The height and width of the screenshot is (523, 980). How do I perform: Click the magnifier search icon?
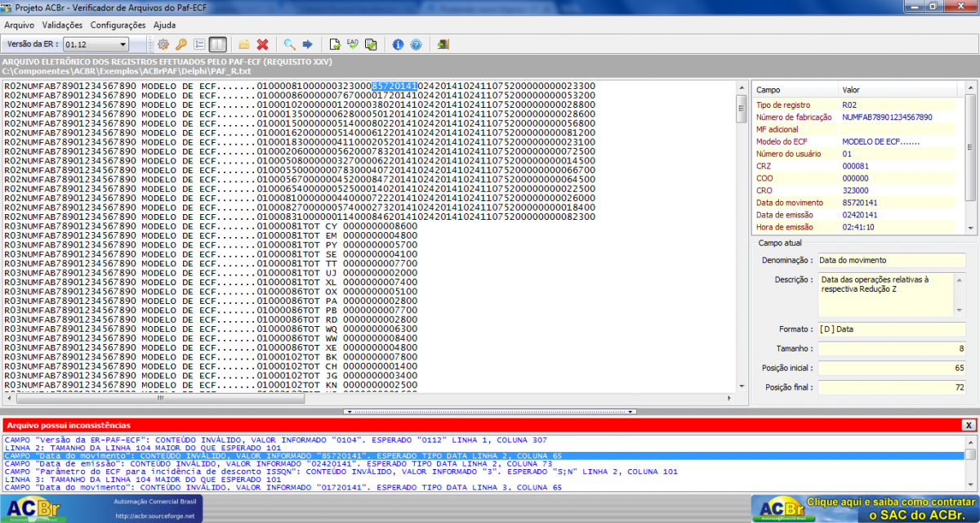(289, 44)
